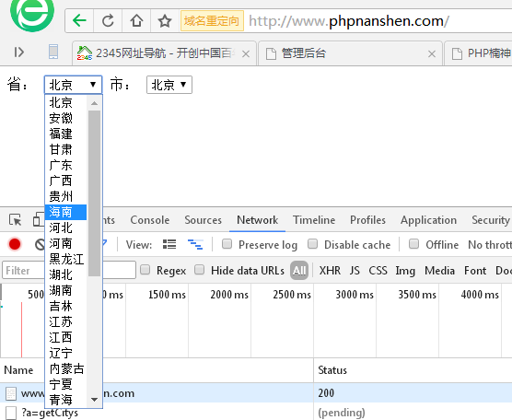Viewport: 512px width, 420px height.
Task: Close the 管理后台 tab
Action: coord(432,54)
